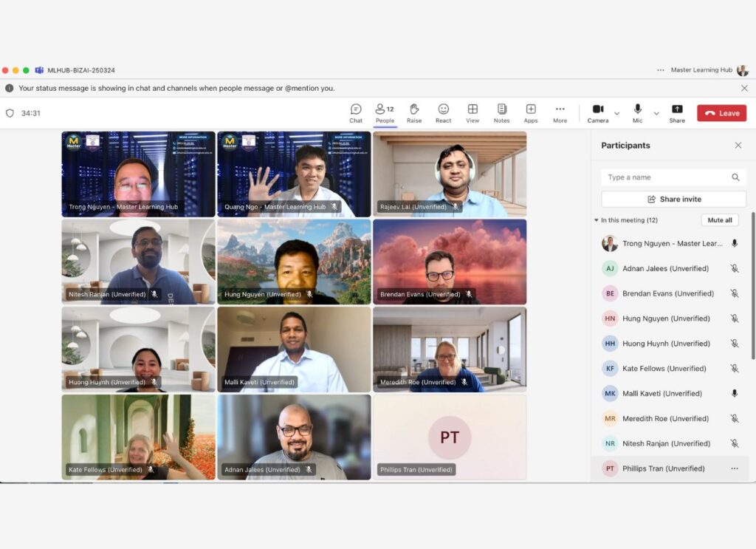
Task: Open the Apps menu
Action: click(531, 113)
